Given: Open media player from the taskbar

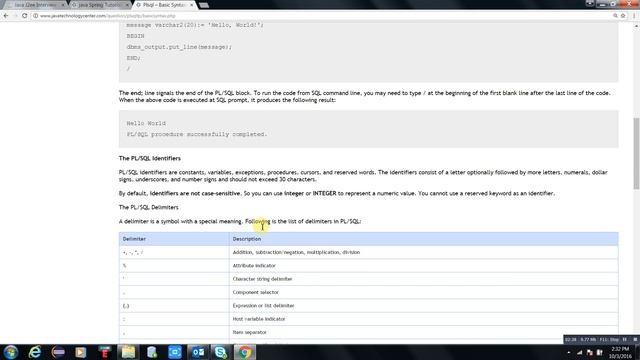Looking at the screenshot, I should [x=81, y=352].
